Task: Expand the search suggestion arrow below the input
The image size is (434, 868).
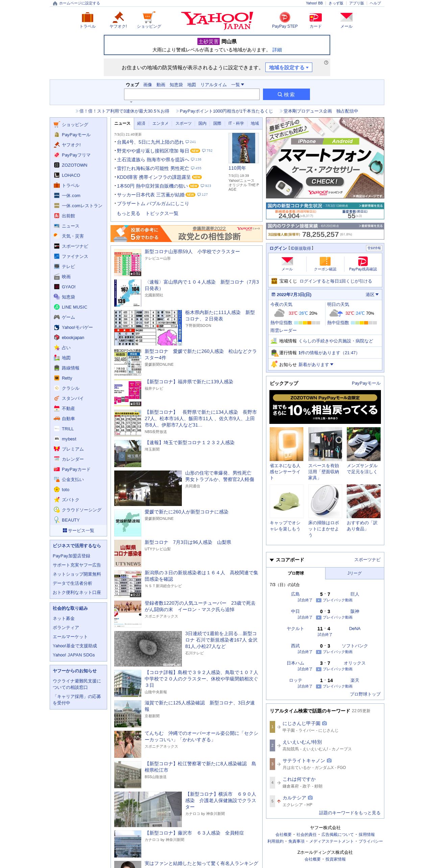Action: click(x=131, y=102)
